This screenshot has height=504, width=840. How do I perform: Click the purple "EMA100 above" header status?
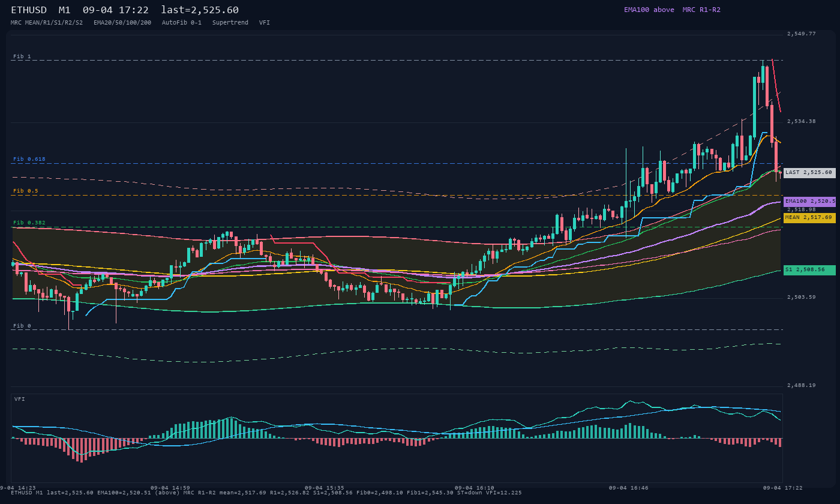pos(649,10)
